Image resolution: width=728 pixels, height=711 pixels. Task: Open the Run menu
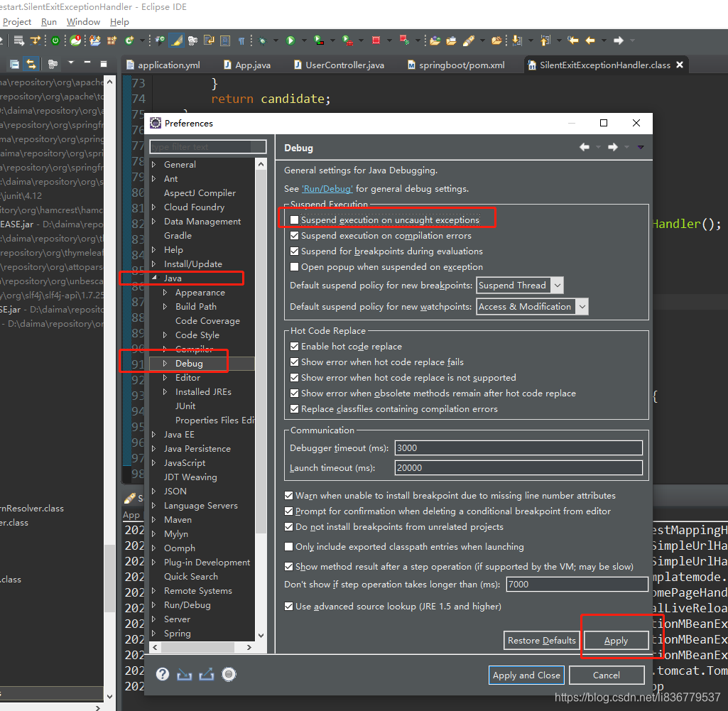49,22
